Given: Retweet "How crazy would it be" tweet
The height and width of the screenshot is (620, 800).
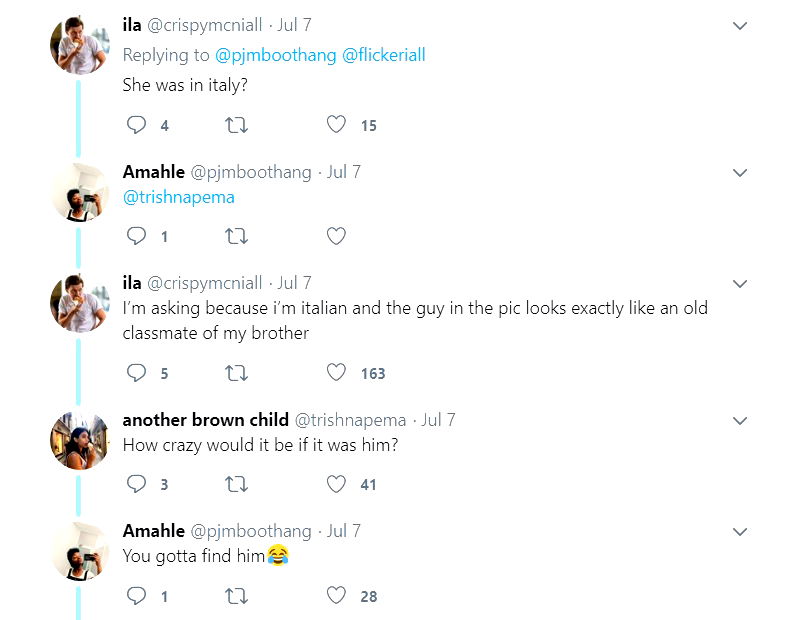Looking at the screenshot, I should pos(237,484).
